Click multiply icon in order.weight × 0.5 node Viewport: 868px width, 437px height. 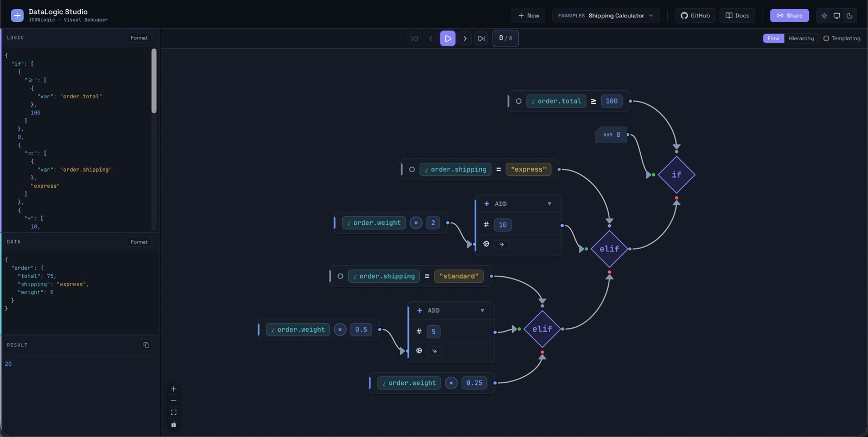coord(340,330)
